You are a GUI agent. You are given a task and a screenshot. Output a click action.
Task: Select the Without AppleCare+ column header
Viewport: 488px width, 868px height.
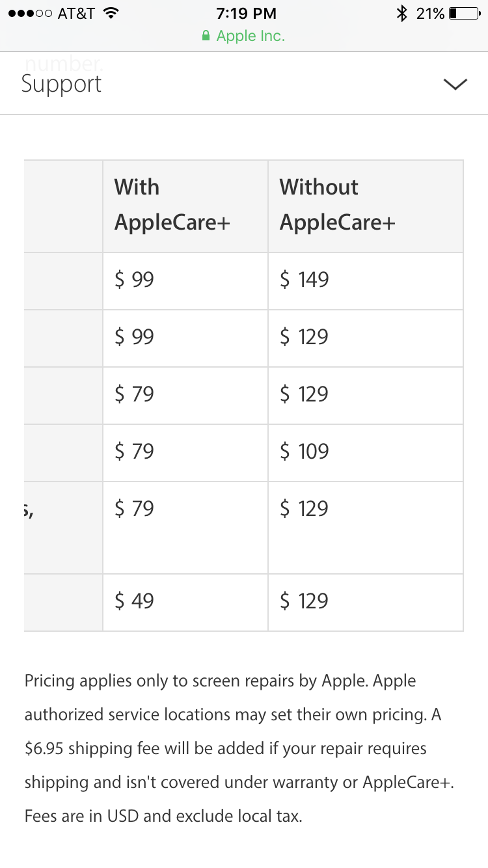click(366, 206)
